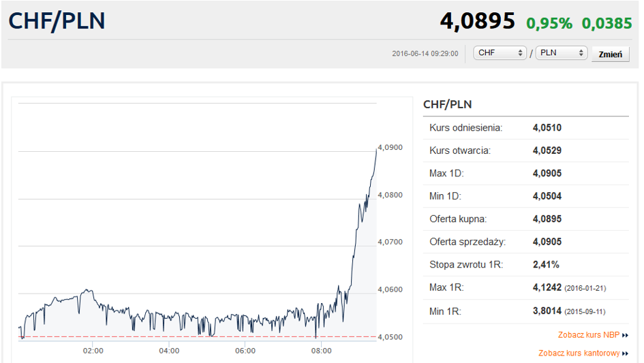This screenshot has height=363, width=644.
Task: Click the double-arrow icon beside Zobacz kurs NBP
Action: (x=625, y=336)
